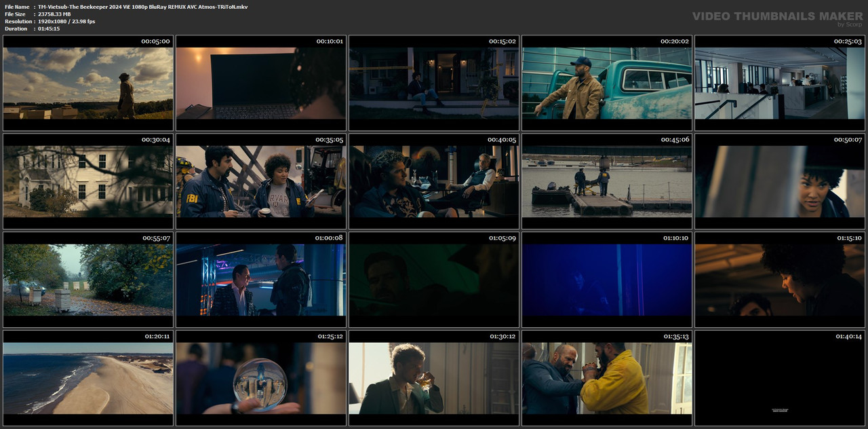
Task: Select the thumbnail at 00:20:02
Action: pos(607,83)
